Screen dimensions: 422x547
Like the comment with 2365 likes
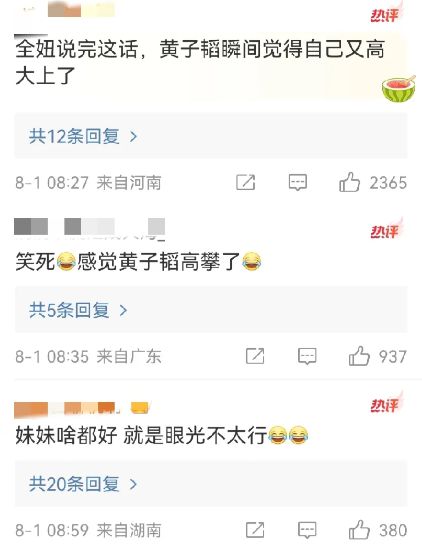pos(349,182)
